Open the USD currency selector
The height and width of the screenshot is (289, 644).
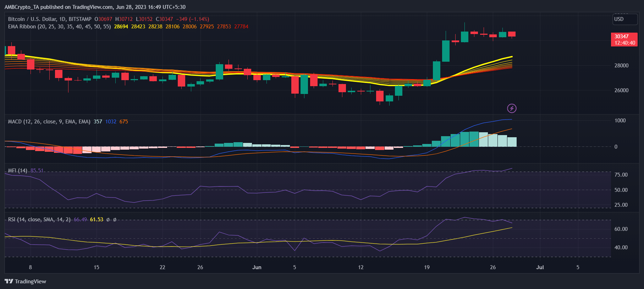[625, 19]
